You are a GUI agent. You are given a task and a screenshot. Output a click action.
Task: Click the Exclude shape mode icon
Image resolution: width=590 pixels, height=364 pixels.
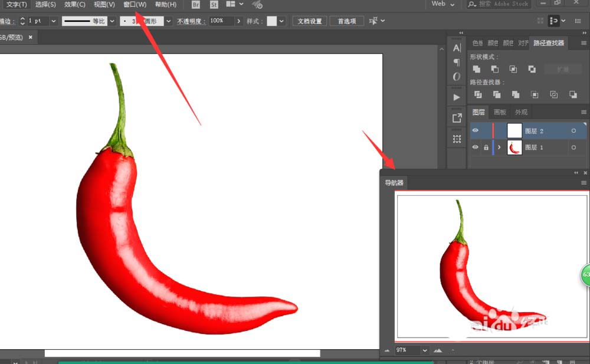pos(532,69)
